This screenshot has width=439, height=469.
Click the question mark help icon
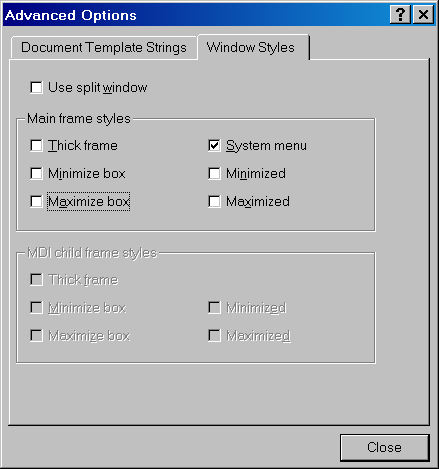click(400, 15)
